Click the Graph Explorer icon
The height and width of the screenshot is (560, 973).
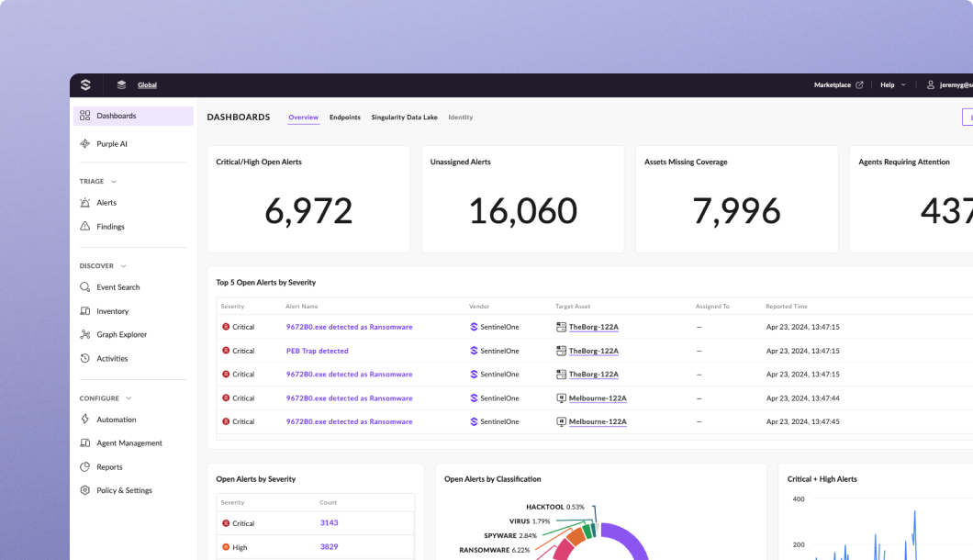[85, 335]
